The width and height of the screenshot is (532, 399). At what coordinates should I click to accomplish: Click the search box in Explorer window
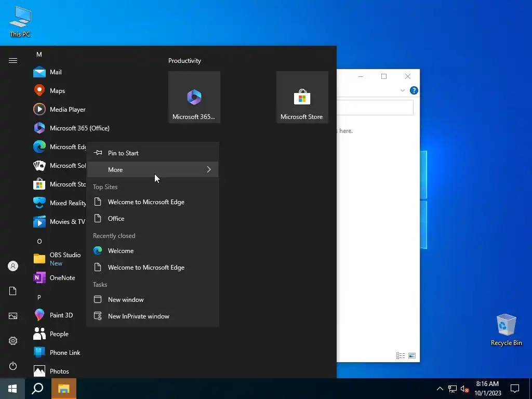click(375, 108)
